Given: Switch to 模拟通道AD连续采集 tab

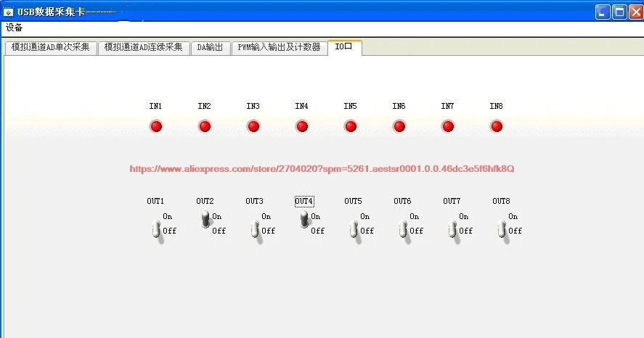Looking at the screenshot, I should tap(143, 48).
